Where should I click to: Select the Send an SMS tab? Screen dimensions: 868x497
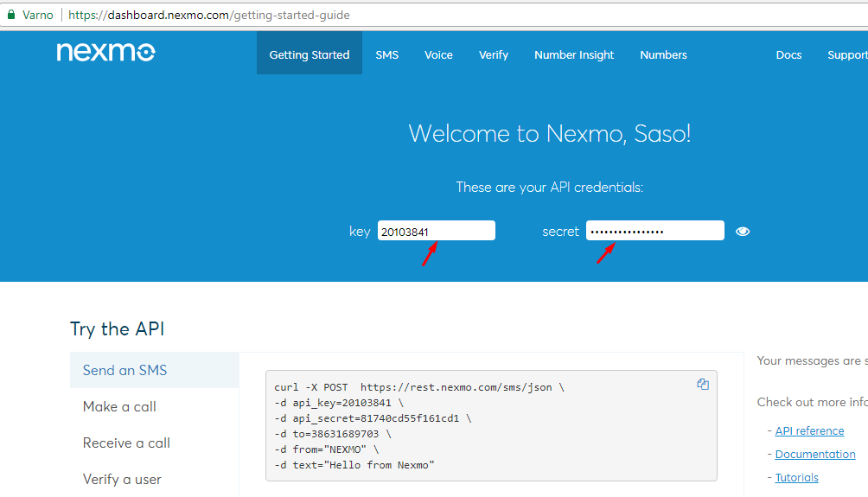155,370
